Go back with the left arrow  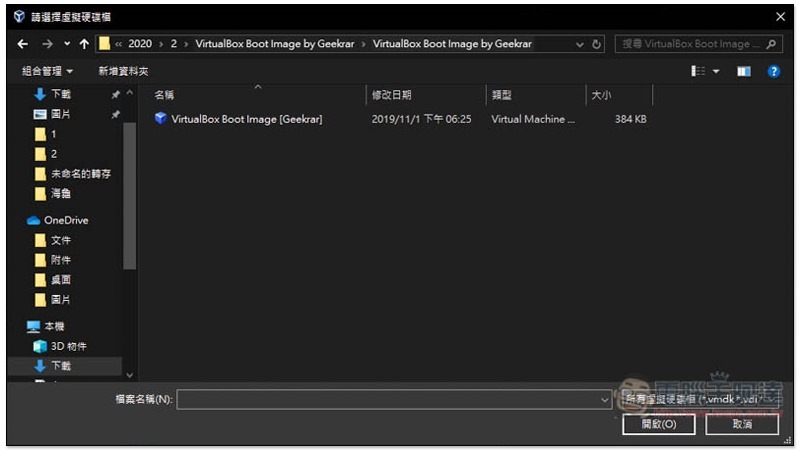point(22,44)
